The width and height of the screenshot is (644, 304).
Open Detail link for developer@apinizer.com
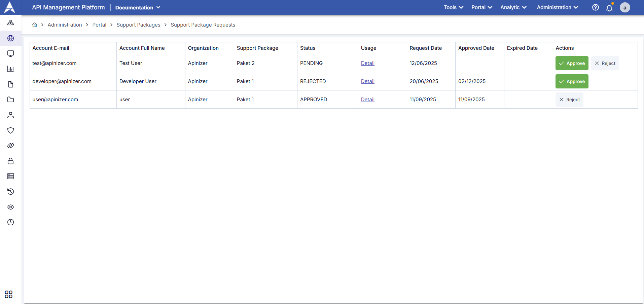click(367, 81)
